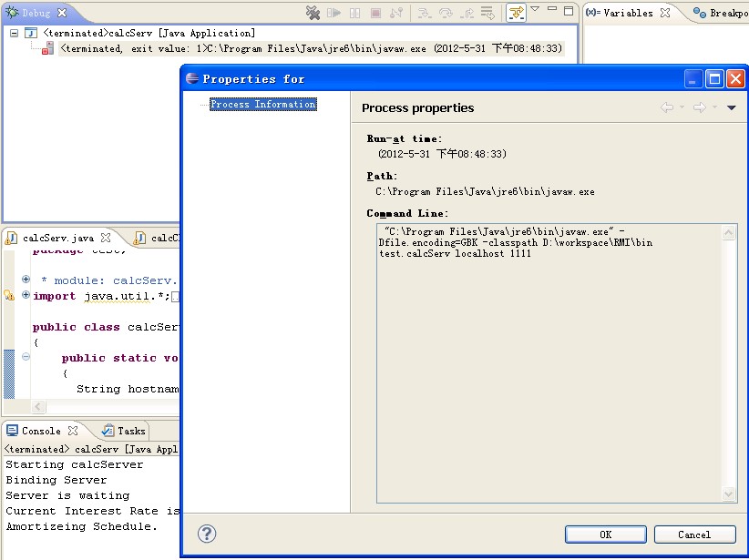
Task: Open Properties dialog help icon
Action: tap(207, 534)
